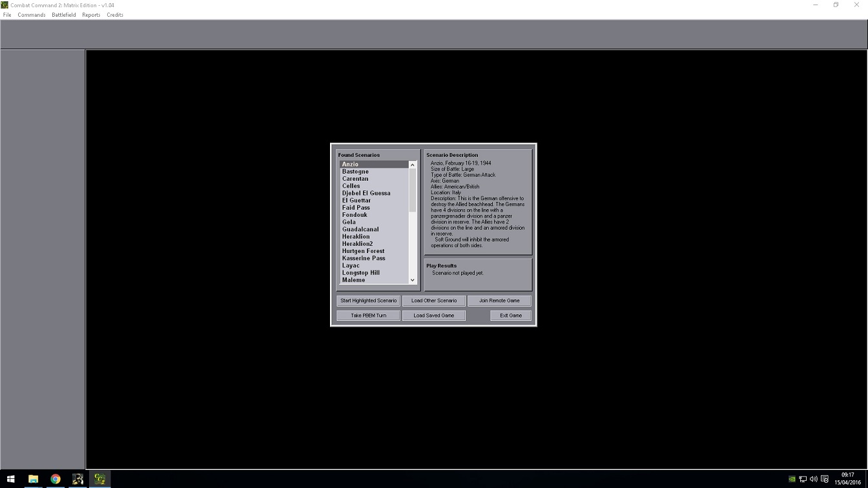
Task: Select the Bastogne scenario
Action: coord(374,172)
